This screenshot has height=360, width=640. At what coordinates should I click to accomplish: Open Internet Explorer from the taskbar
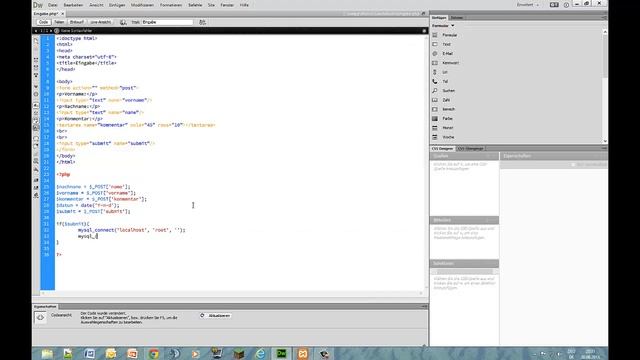point(260,353)
